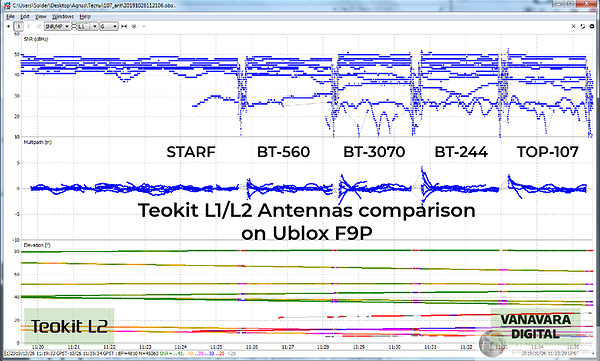Click the frequency stepper beside plot type

pos(74,26)
